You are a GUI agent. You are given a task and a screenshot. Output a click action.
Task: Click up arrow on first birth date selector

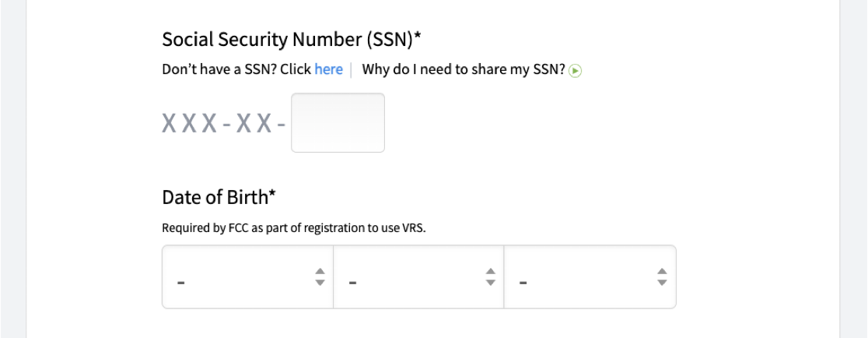pos(320,272)
